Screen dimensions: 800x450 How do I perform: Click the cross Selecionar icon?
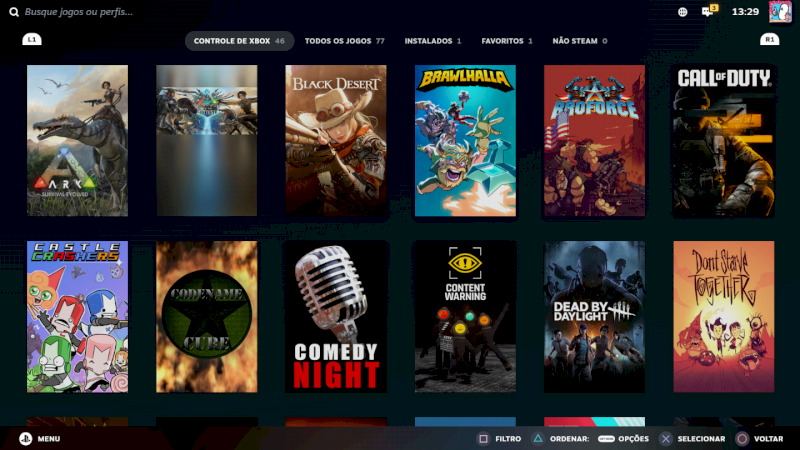click(x=666, y=439)
